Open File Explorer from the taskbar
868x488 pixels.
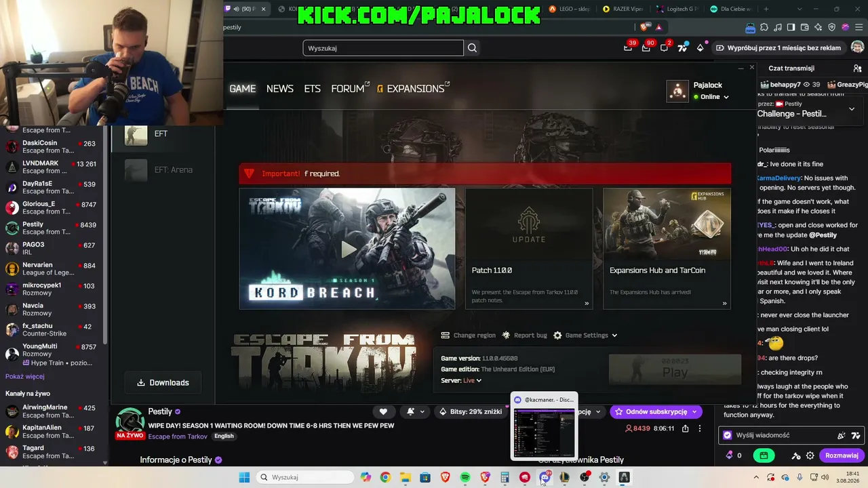click(405, 477)
